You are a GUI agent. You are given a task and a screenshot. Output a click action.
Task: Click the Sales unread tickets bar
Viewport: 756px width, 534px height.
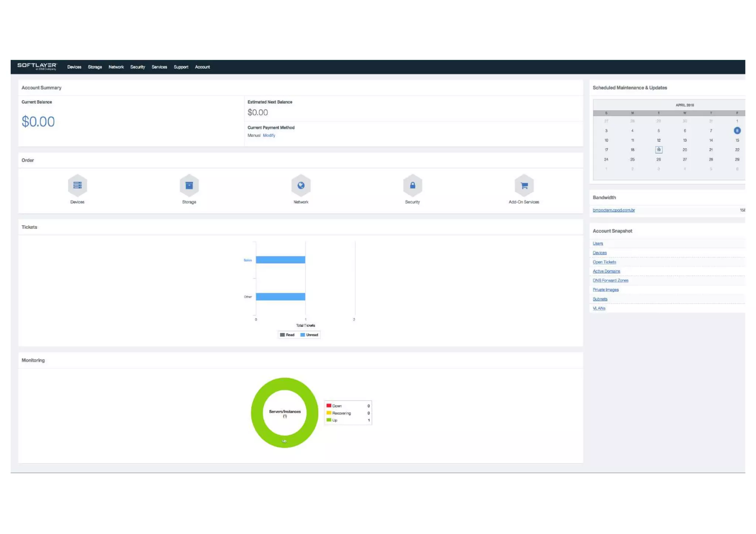click(280, 260)
